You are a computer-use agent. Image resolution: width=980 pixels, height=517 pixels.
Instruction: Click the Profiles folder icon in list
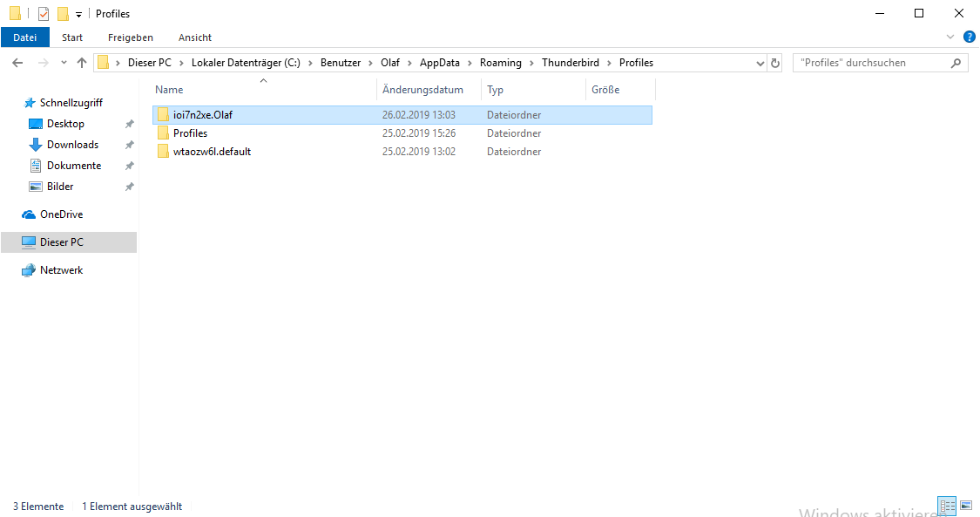pyautogui.click(x=163, y=133)
